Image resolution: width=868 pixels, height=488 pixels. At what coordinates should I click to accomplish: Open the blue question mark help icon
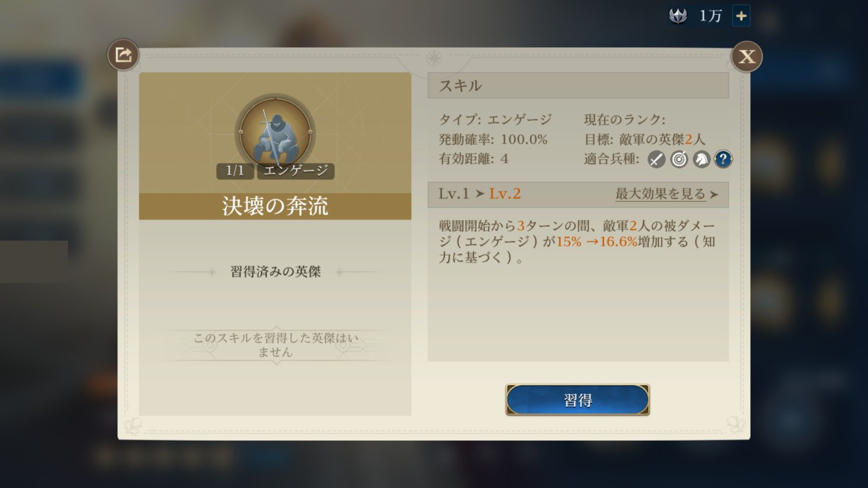pos(723,159)
